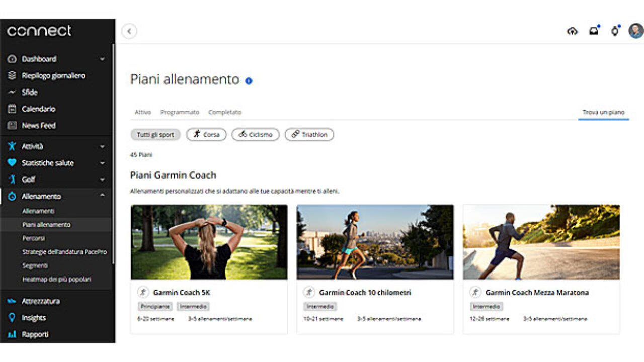
Task: Click Intermedio tag on 10 chilometri card
Action: point(320,306)
